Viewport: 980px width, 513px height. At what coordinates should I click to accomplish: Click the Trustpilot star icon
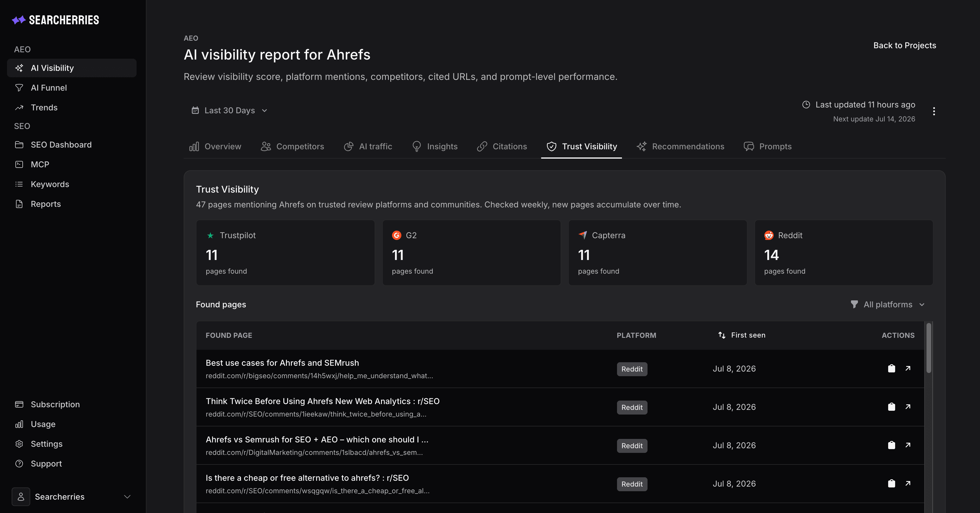(210, 235)
